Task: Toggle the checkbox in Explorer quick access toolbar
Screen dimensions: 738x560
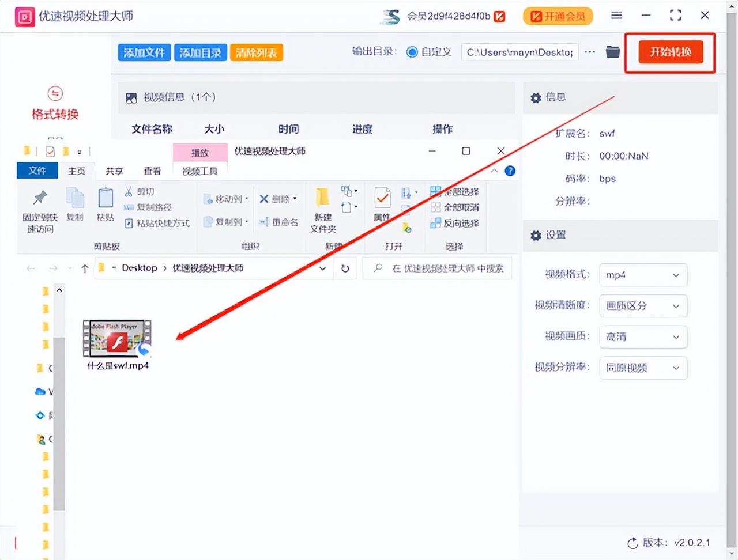Action: pyautogui.click(x=50, y=152)
